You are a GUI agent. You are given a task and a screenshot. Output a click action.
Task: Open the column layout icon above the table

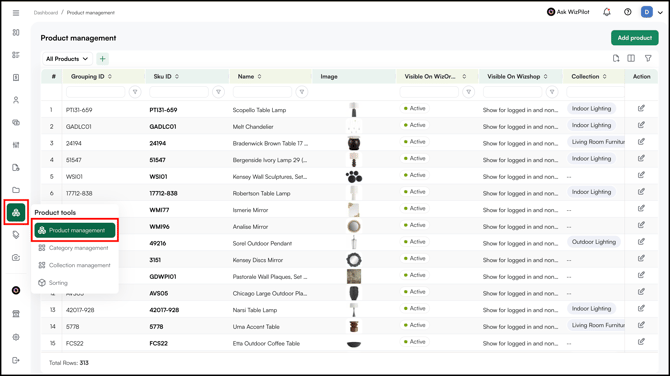click(631, 59)
